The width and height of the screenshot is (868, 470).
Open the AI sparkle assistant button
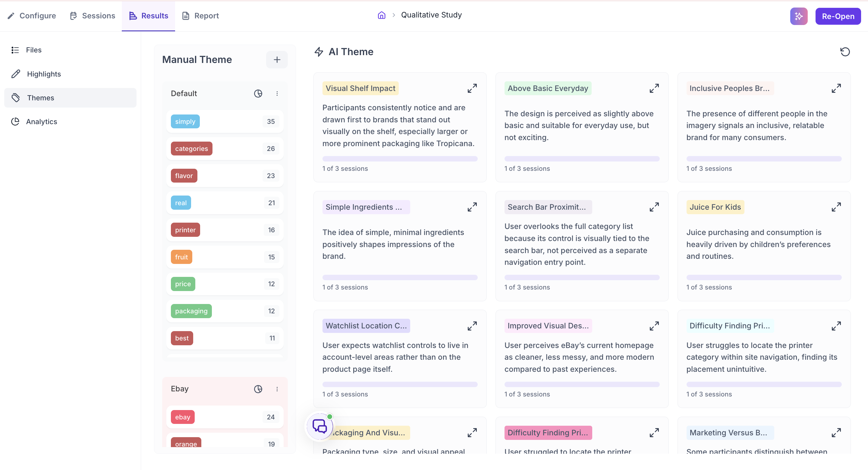point(799,16)
